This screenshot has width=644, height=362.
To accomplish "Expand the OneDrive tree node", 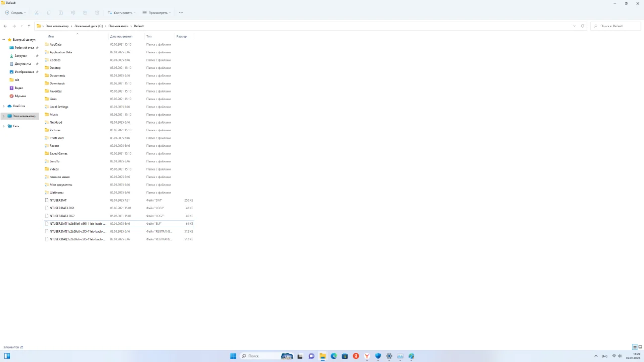I will tap(4, 106).
